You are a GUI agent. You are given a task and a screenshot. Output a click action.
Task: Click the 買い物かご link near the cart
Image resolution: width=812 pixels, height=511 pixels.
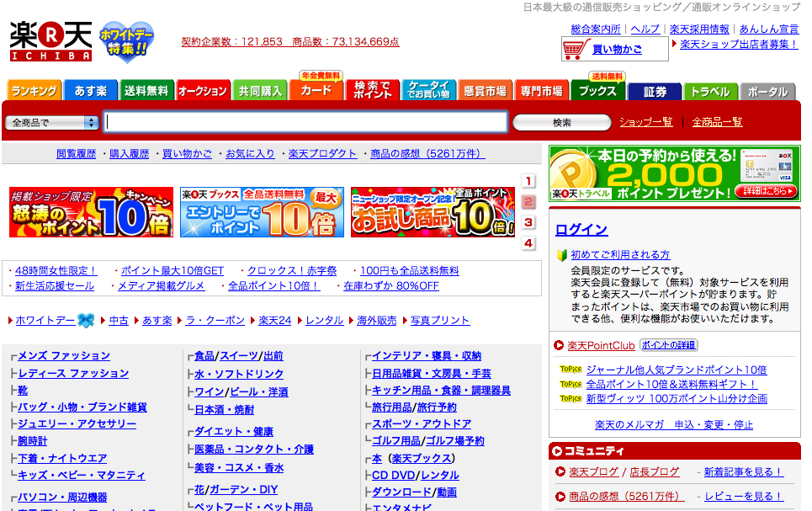pyautogui.click(x=617, y=50)
